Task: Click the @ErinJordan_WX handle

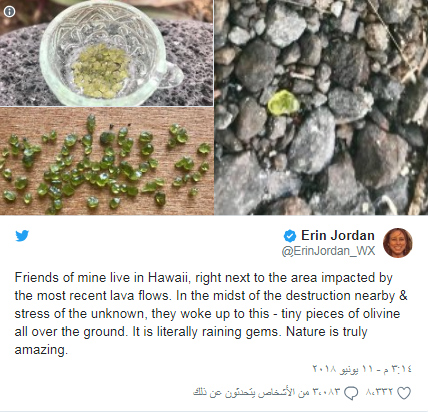Action: [x=328, y=251]
